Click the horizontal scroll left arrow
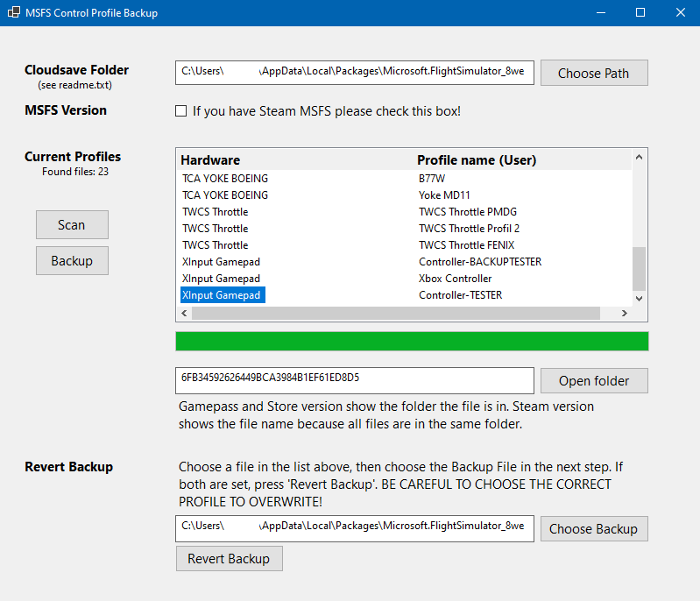Screen dimensions: 700x601 (x=184, y=314)
